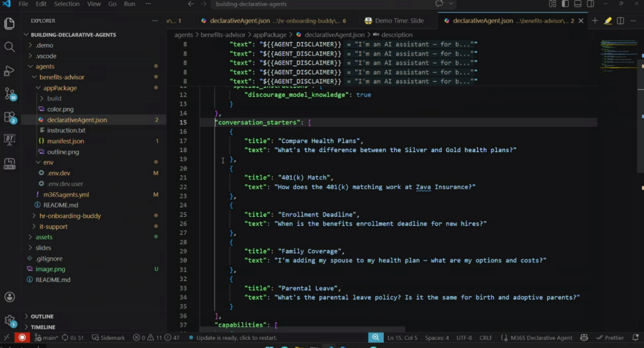Screen dimensions: 644x348
Task: Expand the OUTLINE section
Action: pyautogui.click(x=42, y=316)
